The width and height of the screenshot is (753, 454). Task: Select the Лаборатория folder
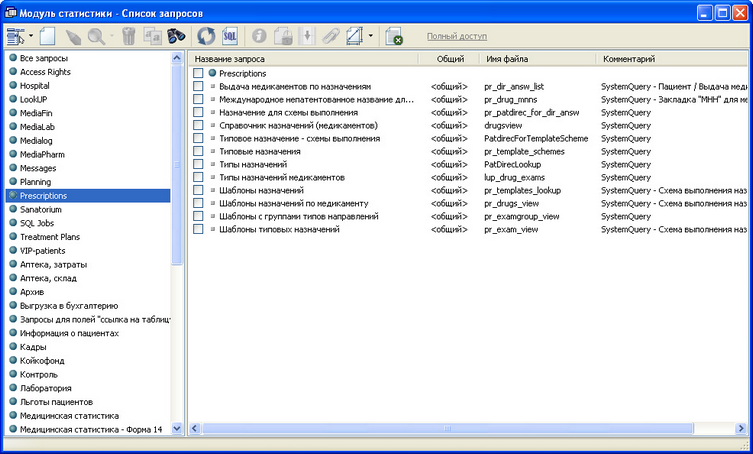pos(46,389)
